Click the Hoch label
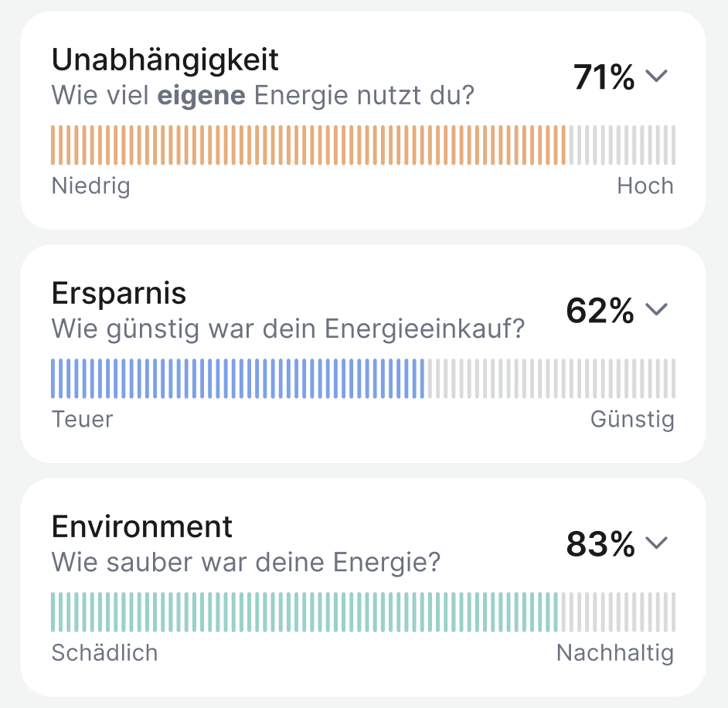The height and width of the screenshot is (708, 728). (x=646, y=186)
